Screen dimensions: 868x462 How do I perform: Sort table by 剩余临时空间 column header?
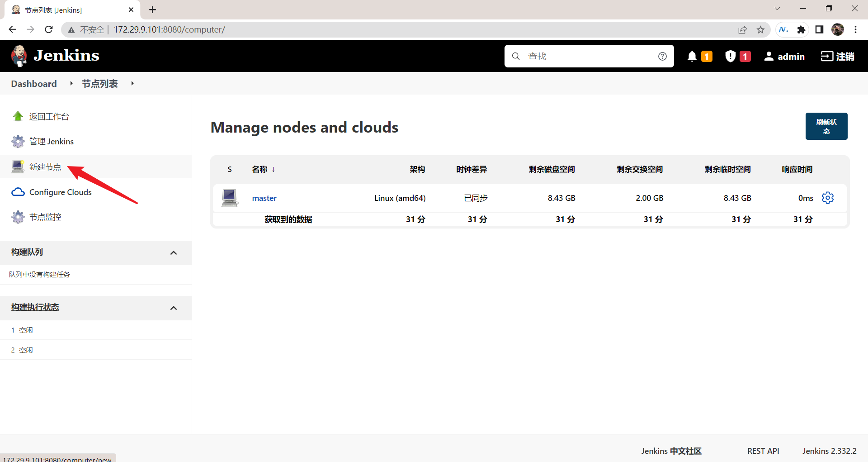[x=728, y=169]
